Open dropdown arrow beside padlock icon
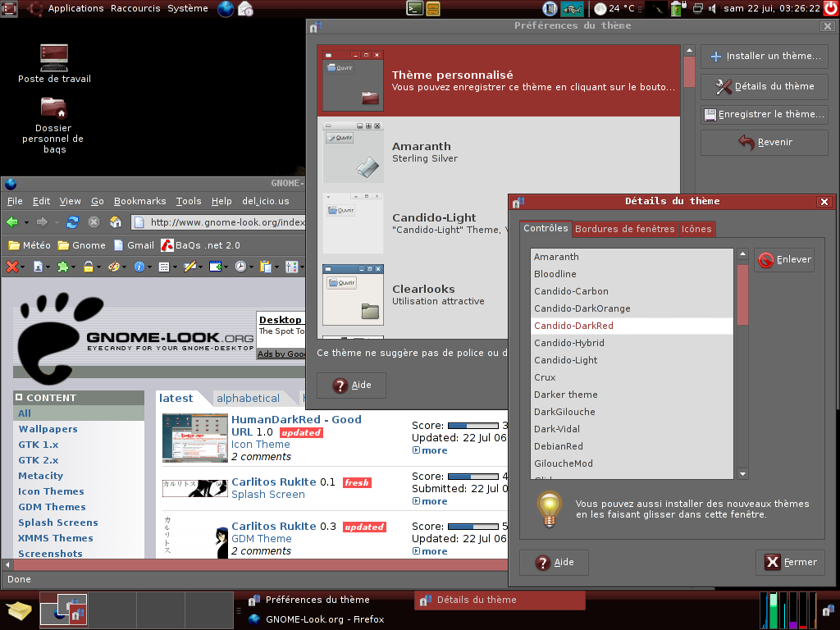Screen dimensions: 840x630 click(98, 267)
